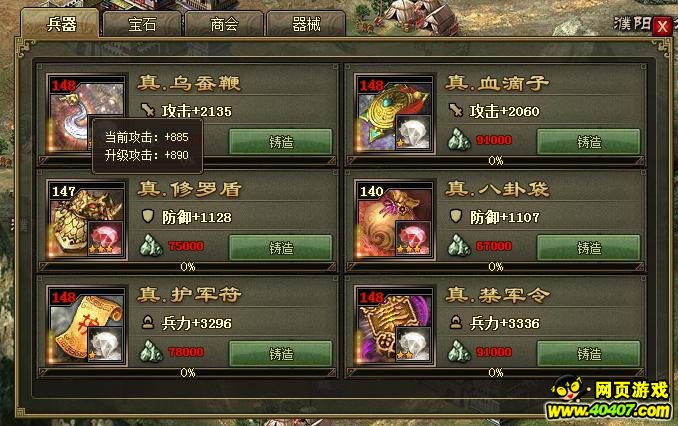This screenshot has width=678, height=426.
Task: Click the 真.血滴子 weapon icon
Action: 394,114
